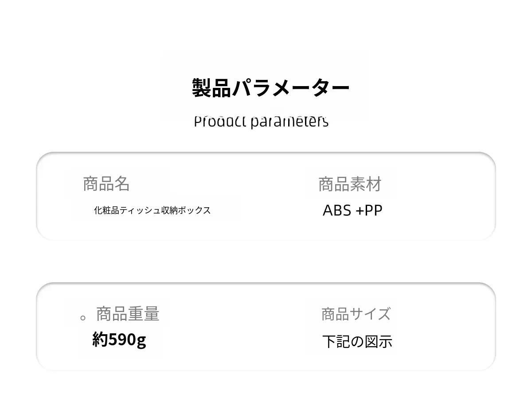This screenshot has width=532, height=403.
Task: Click the word 'Product' in the English subtitle
Action: (220, 121)
